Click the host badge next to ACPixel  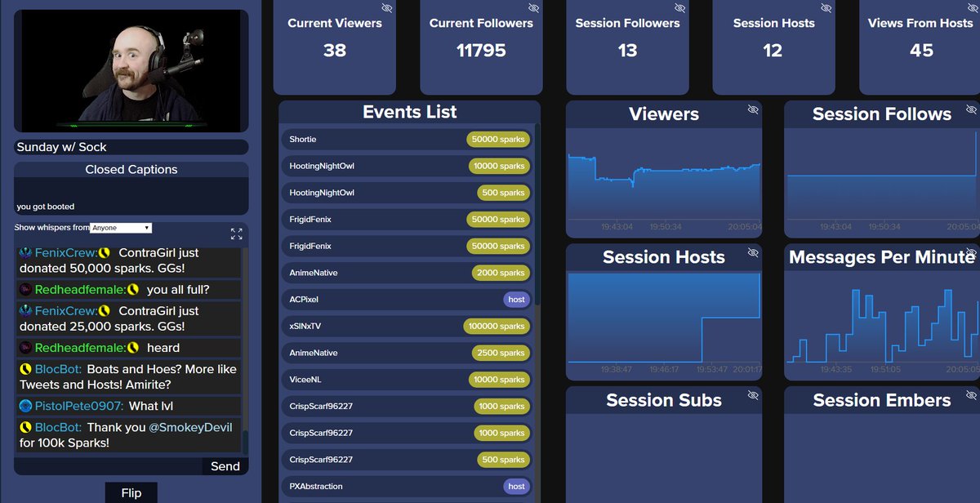click(516, 299)
